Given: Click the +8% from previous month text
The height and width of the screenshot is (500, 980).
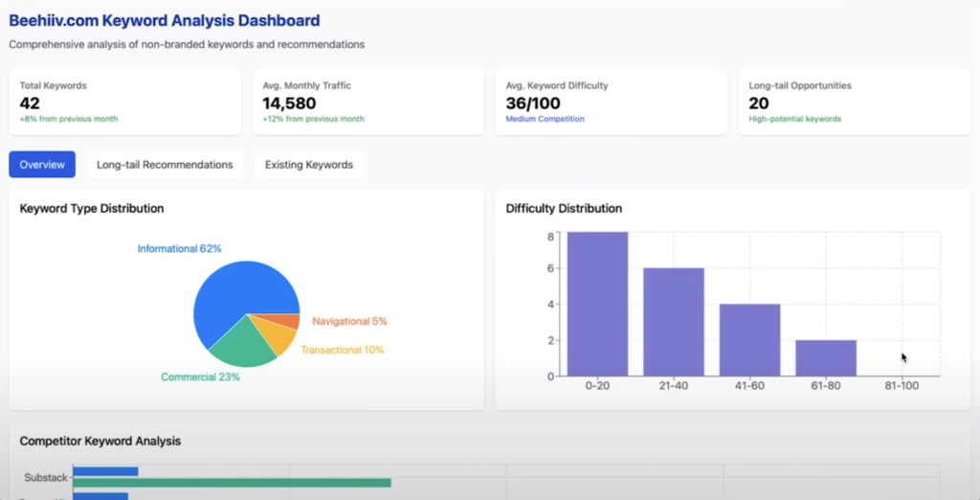Looking at the screenshot, I should (x=68, y=119).
